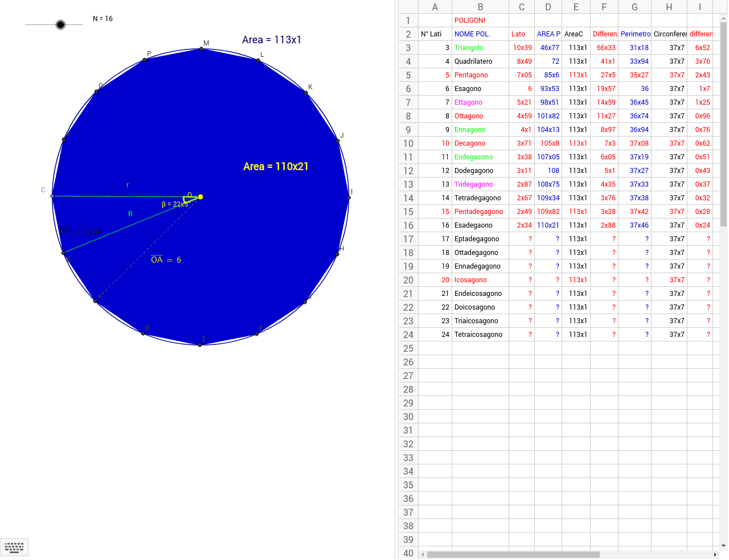This screenshot has height=560, width=729.
Task: Click the Eptadegagono cell
Action: pyautogui.click(x=481, y=239)
